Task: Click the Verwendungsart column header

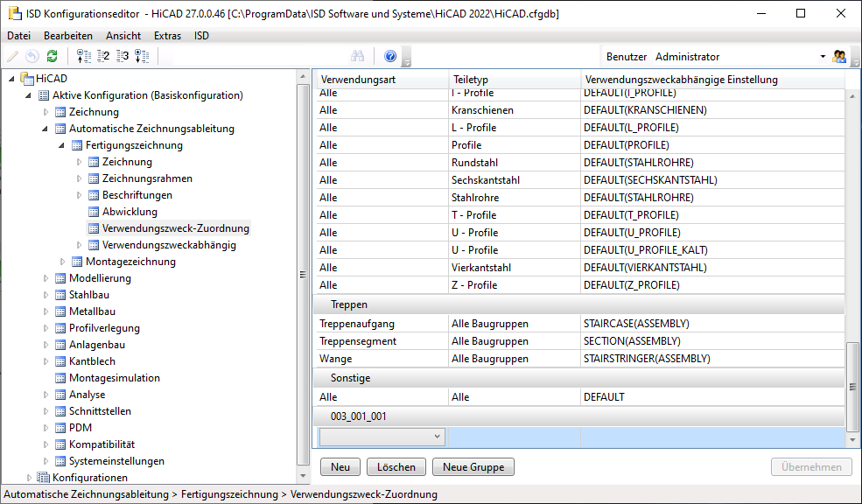Action: click(382, 79)
